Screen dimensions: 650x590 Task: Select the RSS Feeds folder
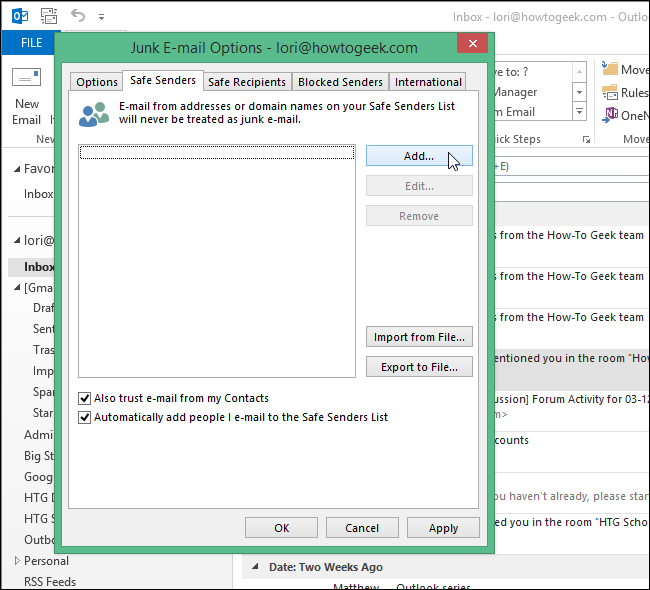tap(50, 581)
